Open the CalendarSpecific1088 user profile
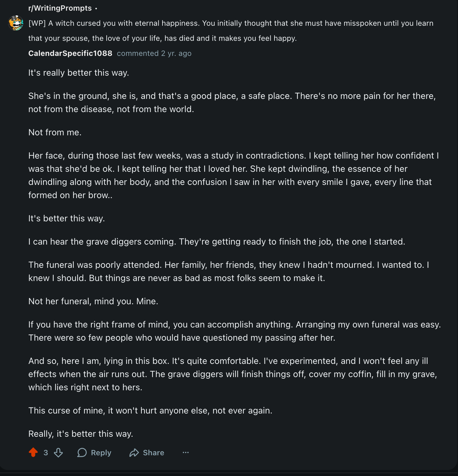 tap(70, 53)
